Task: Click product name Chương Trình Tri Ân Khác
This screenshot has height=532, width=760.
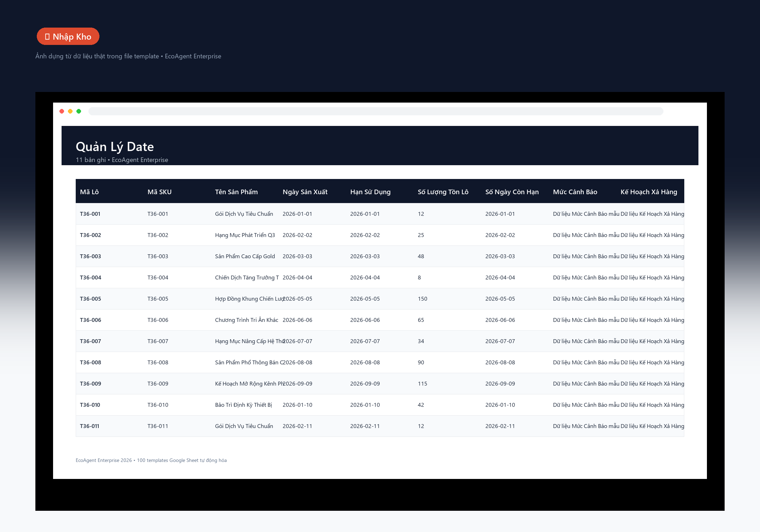Action: click(247, 320)
